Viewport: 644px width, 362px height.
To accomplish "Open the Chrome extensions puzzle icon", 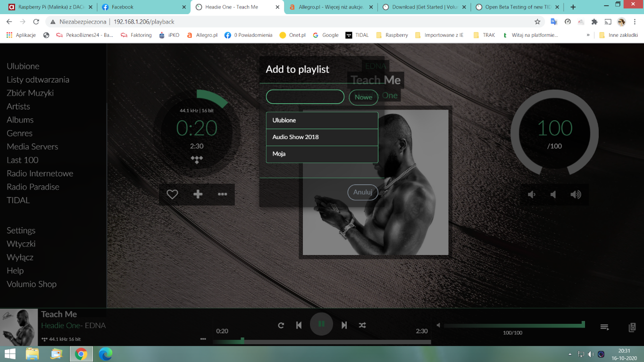I will [594, 22].
